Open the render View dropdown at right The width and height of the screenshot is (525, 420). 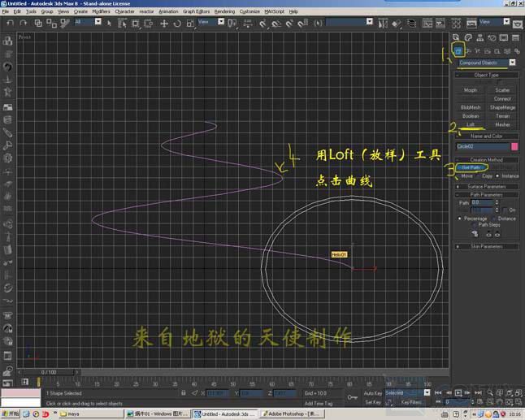pos(506,22)
